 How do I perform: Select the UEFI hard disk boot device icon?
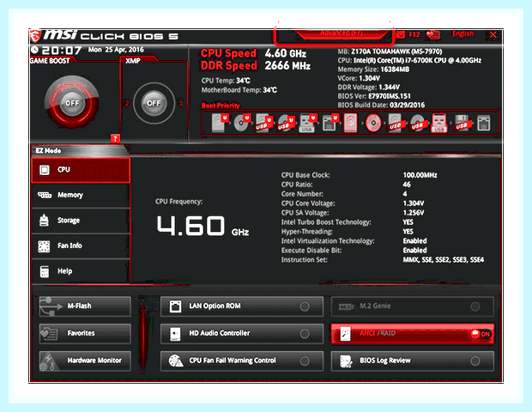220,123
